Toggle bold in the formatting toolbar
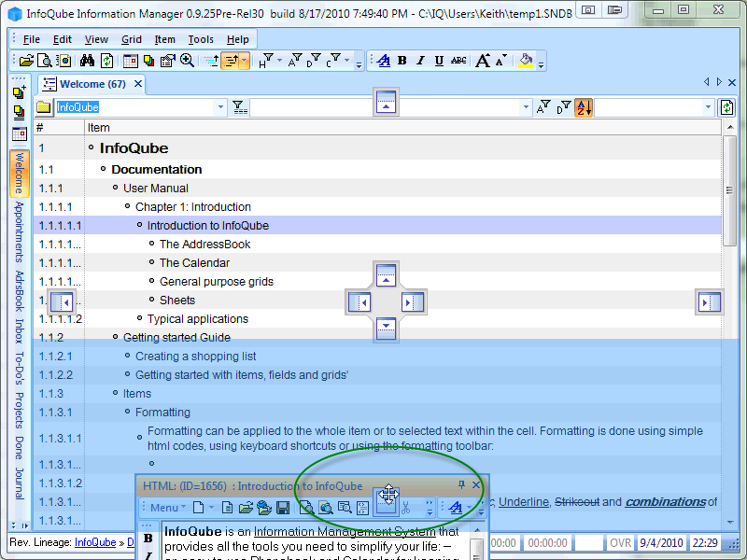Image resolution: width=747 pixels, height=560 pixels. click(x=402, y=61)
